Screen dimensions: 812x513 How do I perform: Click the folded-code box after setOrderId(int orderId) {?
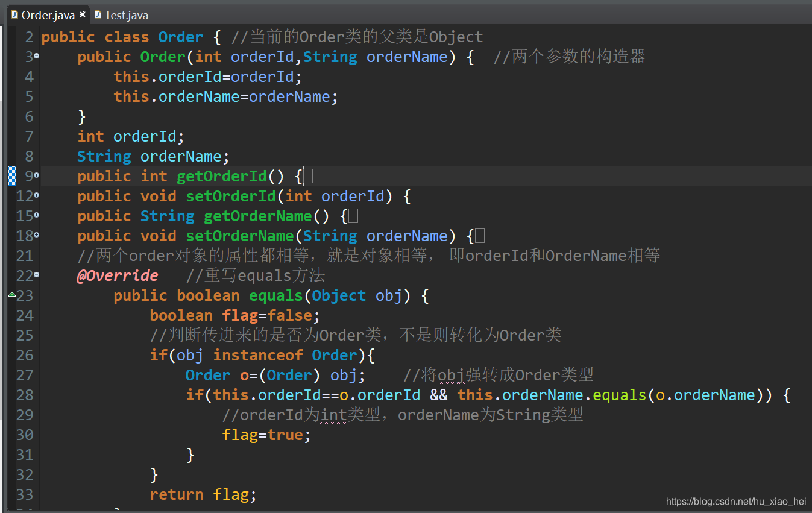point(417,197)
